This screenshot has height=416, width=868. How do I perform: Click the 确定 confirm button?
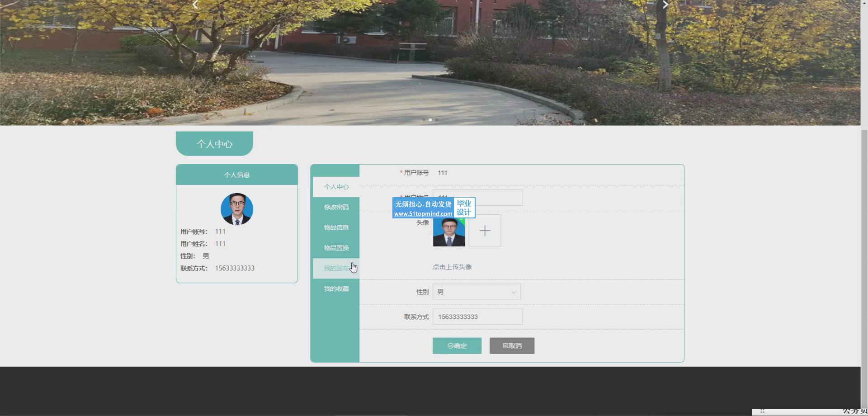(x=457, y=346)
